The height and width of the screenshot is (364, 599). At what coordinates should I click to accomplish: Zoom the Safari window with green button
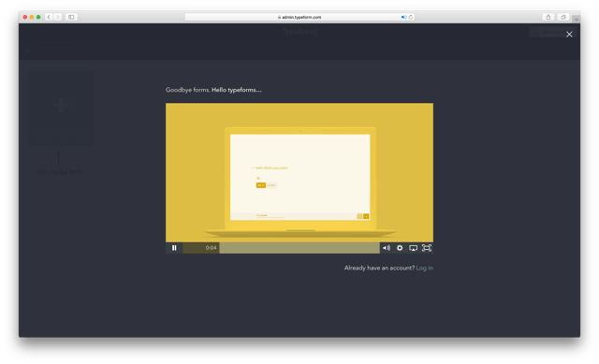[x=38, y=17]
